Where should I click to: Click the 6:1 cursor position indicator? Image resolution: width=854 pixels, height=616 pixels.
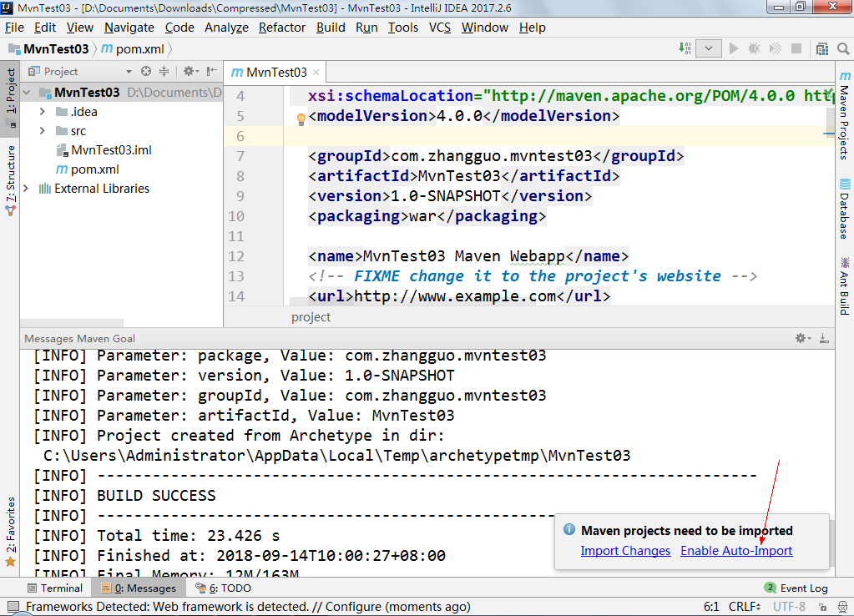pos(711,607)
